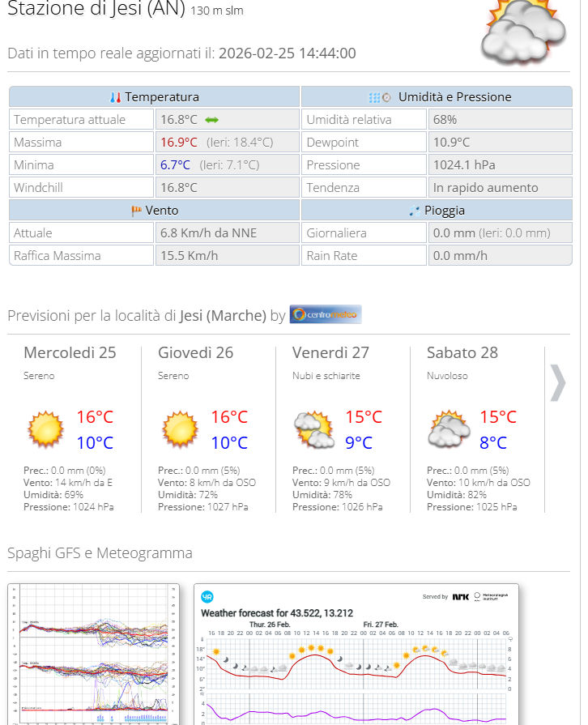The image size is (588, 725).
Task: Click the cloudy sun icon for Venerdì 27
Action: [313, 429]
